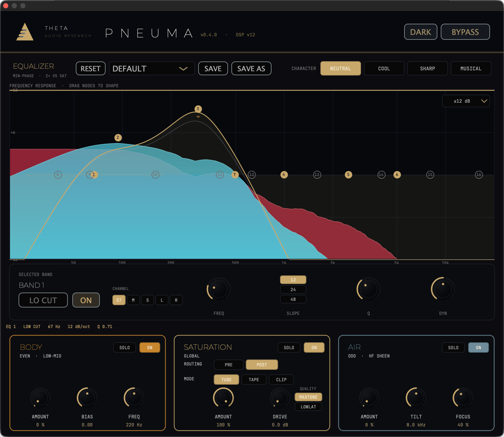Select inactive EQ node 16
The height and width of the screenshot is (437, 504).
479,175
